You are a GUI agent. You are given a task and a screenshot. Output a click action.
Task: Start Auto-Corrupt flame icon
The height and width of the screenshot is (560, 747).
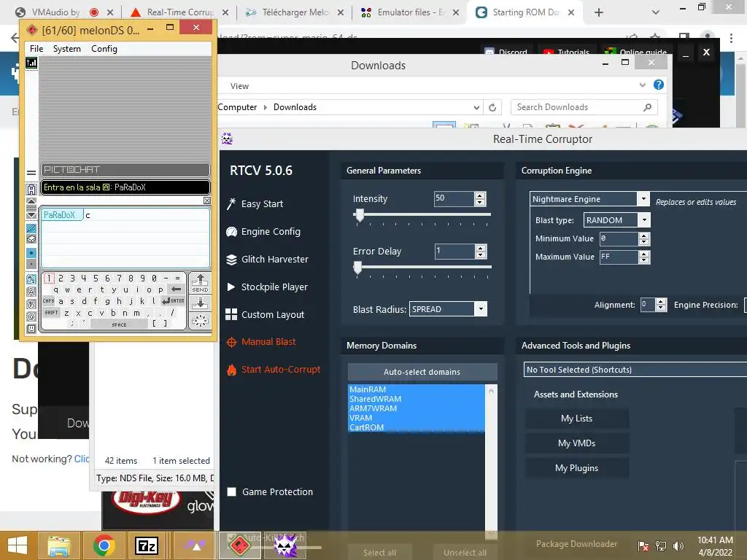coord(231,370)
